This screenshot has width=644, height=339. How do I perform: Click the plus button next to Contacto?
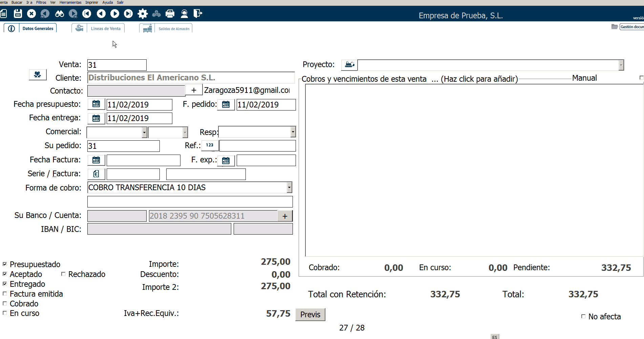(x=194, y=90)
